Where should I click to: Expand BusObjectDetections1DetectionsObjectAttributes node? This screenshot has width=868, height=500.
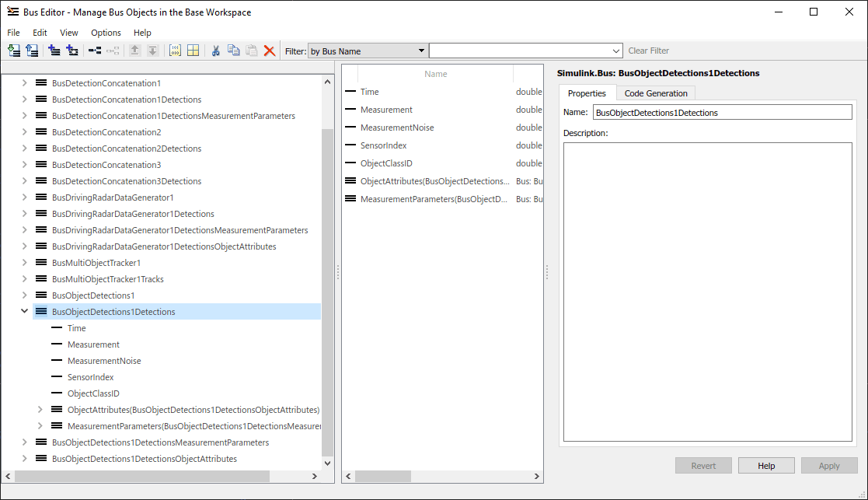pyautogui.click(x=24, y=459)
